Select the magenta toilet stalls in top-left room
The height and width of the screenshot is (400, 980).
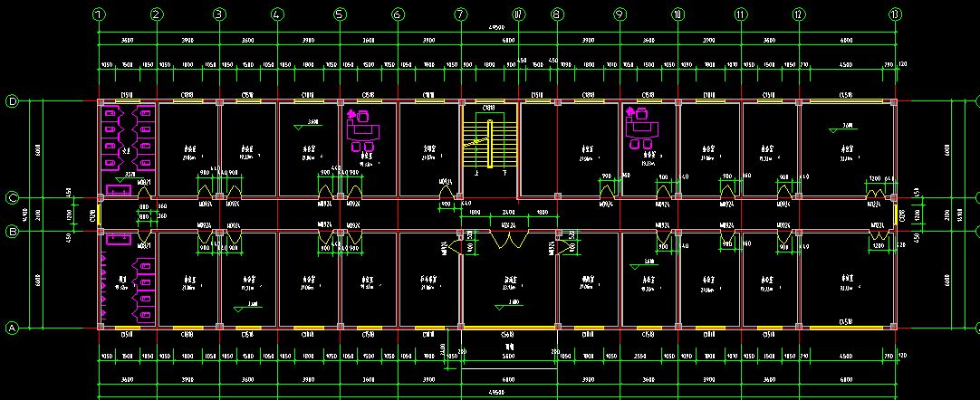click(x=128, y=139)
